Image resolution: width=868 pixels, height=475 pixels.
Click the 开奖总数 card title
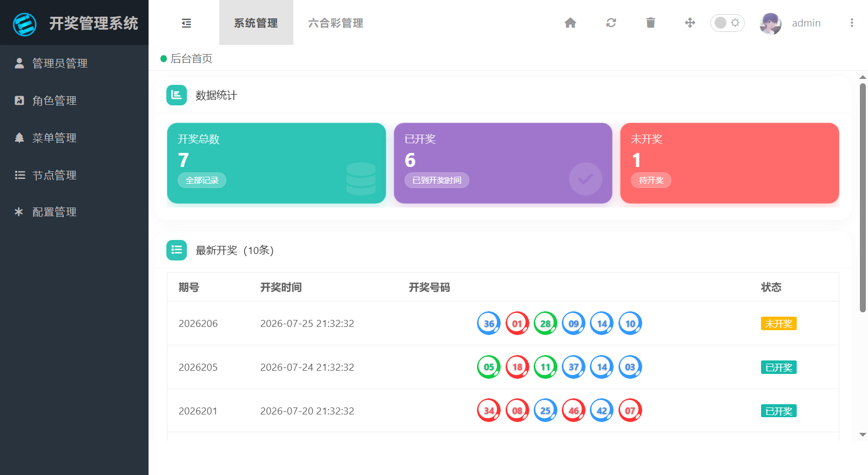pos(199,139)
